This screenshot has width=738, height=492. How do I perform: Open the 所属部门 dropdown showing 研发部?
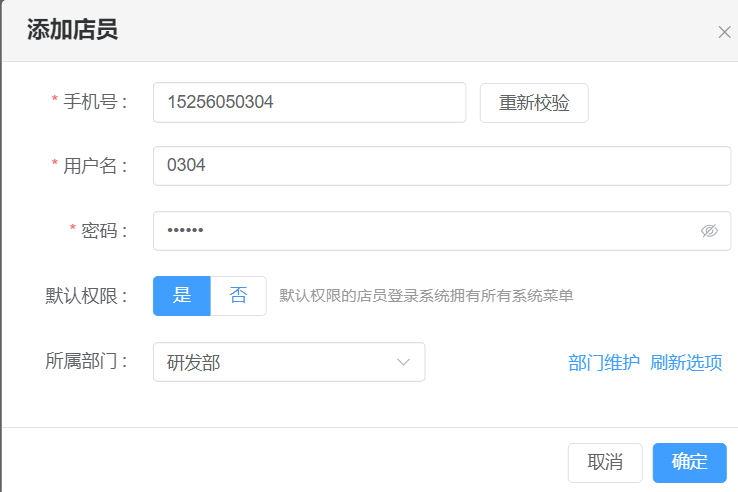(289, 362)
